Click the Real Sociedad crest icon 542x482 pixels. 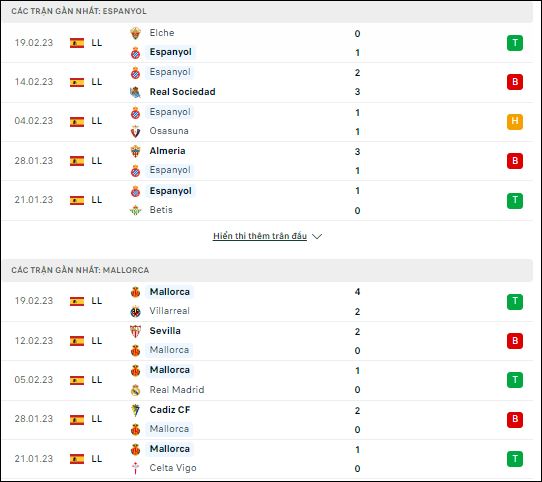pyautogui.click(x=136, y=92)
